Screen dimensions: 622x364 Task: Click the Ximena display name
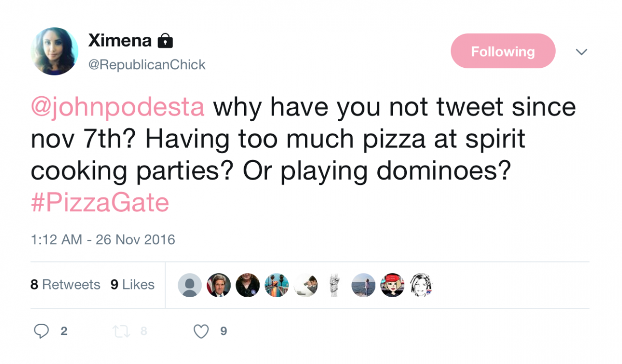pos(120,40)
